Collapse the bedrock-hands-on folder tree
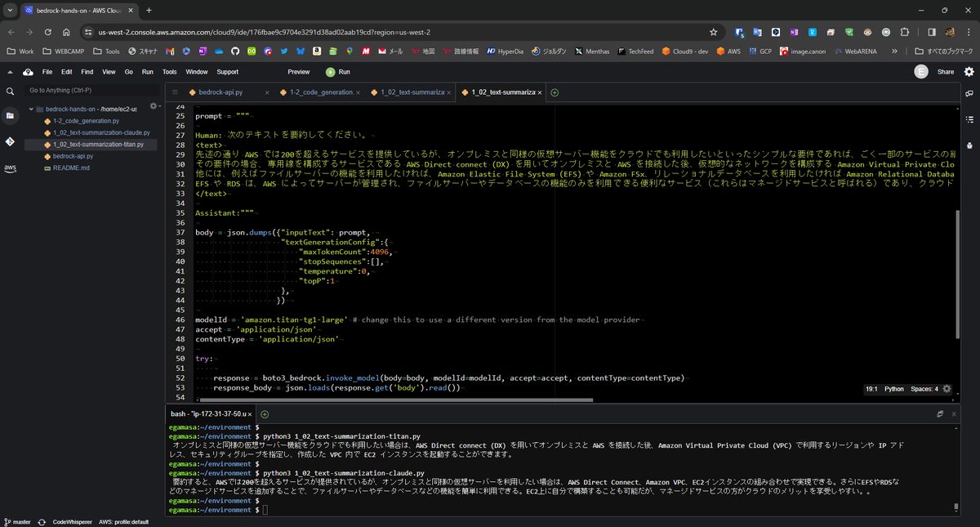 [31, 109]
